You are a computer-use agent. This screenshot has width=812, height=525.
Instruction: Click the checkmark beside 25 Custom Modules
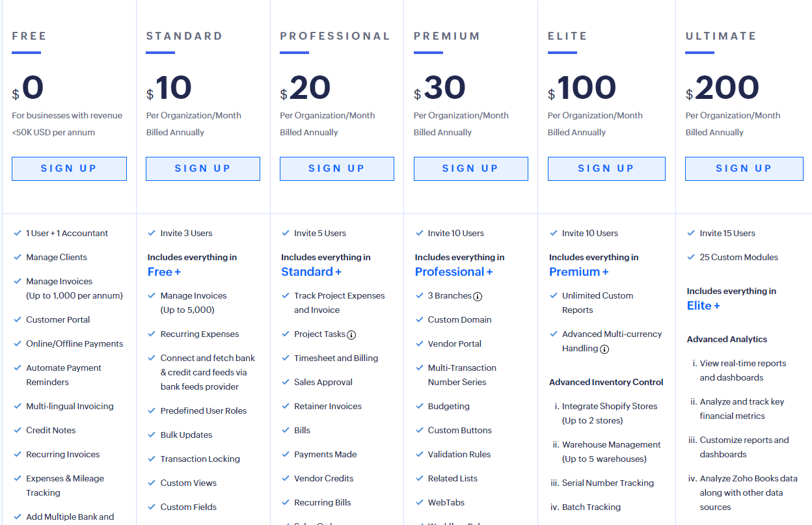[692, 257]
